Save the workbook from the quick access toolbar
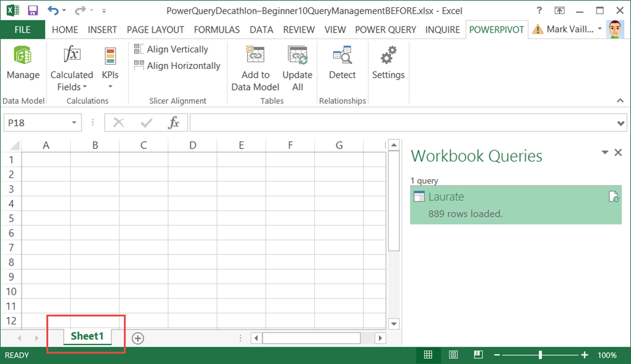The image size is (631, 364). point(33,10)
